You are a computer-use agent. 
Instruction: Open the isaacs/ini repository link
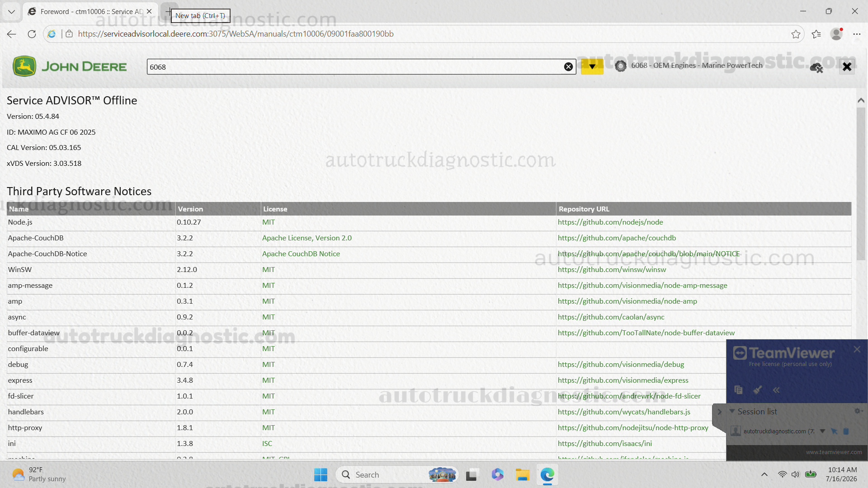coord(605,444)
